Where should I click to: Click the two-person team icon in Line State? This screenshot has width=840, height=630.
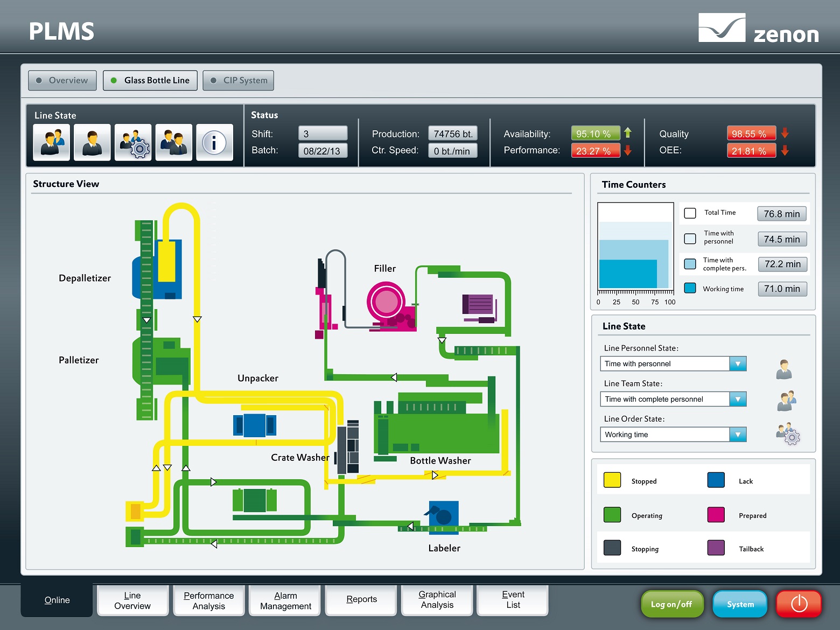[x=52, y=143]
